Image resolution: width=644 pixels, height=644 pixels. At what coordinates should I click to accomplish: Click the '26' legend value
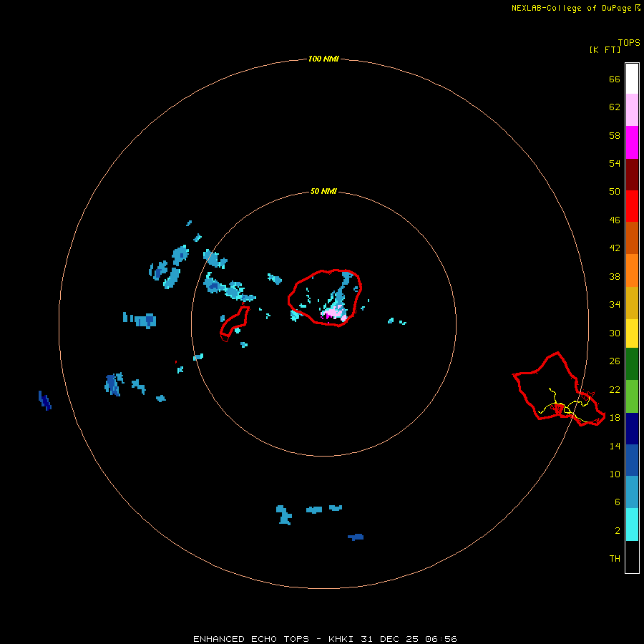click(615, 361)
